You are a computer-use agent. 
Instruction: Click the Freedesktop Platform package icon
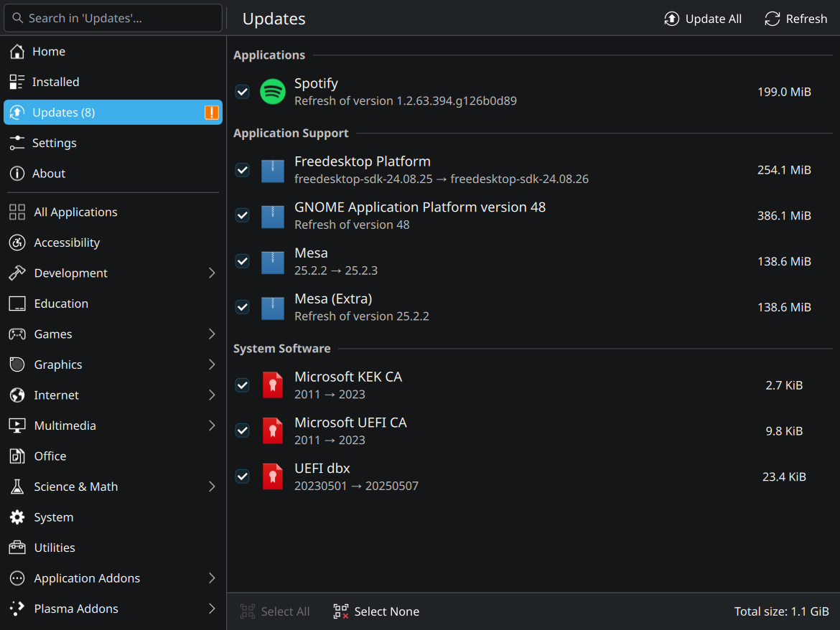pyautogui.click(x=273, y=170)
